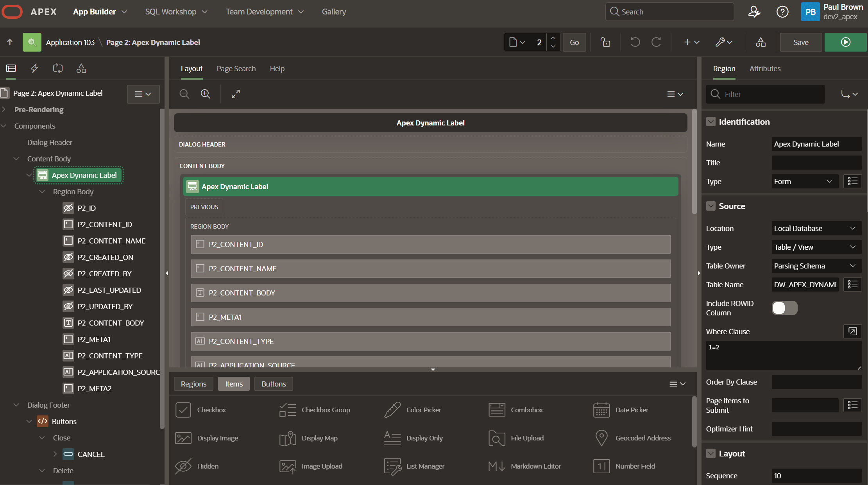Screen dimensions: 868x485
Task: Open Paul Brown account menu
Action: pos(833,12)
